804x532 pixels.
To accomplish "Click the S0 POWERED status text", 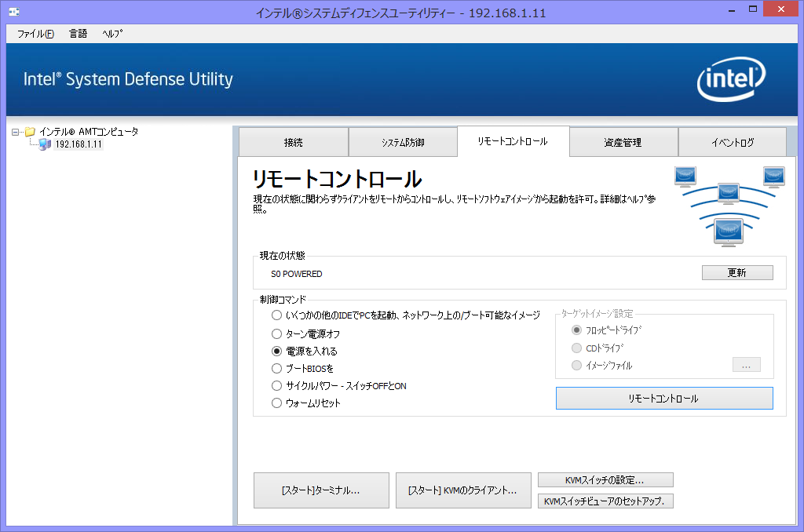I will (296, 274).
